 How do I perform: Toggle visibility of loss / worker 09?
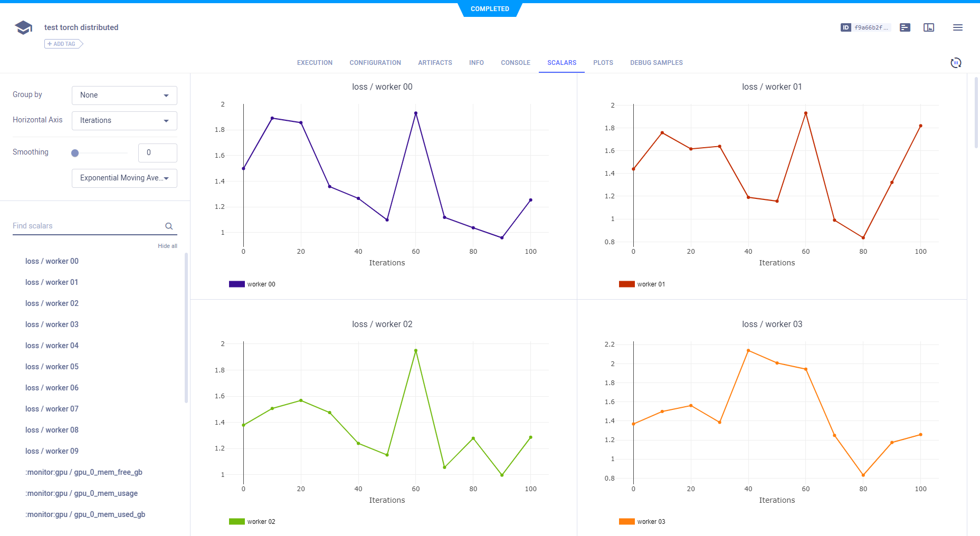(x=52, y=451)
